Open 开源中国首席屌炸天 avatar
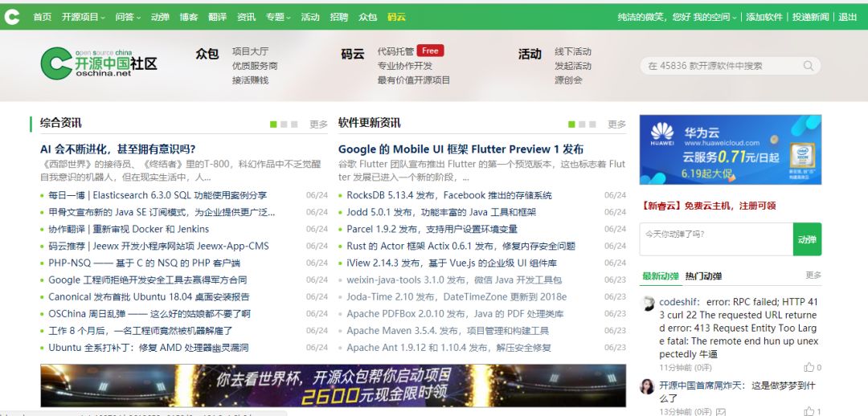The width and height of the screenshot is (868, 416). tap(647, 386)
